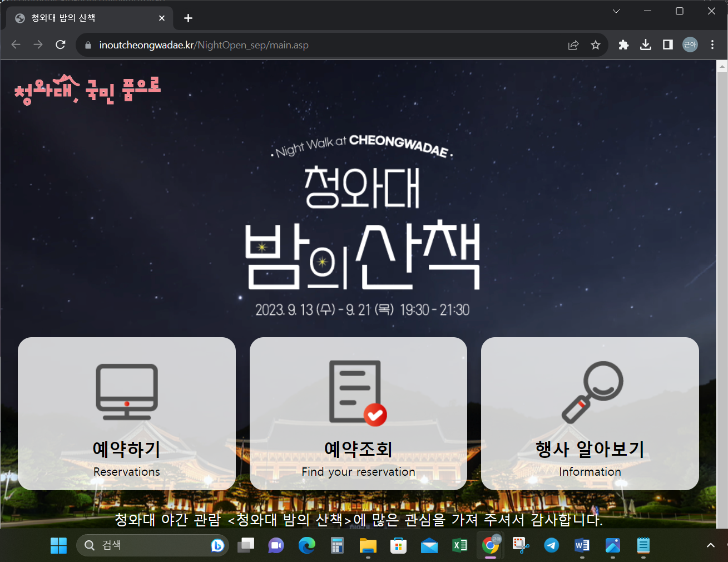The height and width of the screenshot is (562, 728).
Task: Launch Excel from the taskbar
Action: (459, 545)
